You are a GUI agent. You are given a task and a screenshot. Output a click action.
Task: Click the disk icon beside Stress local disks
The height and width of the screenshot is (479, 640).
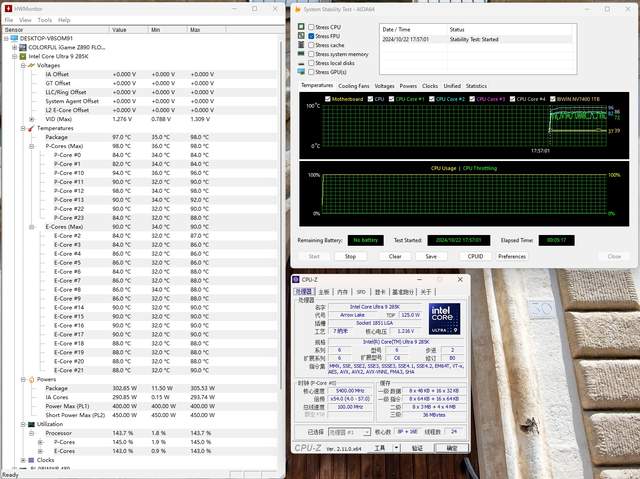pyautogui.click(x=301, y=63)
